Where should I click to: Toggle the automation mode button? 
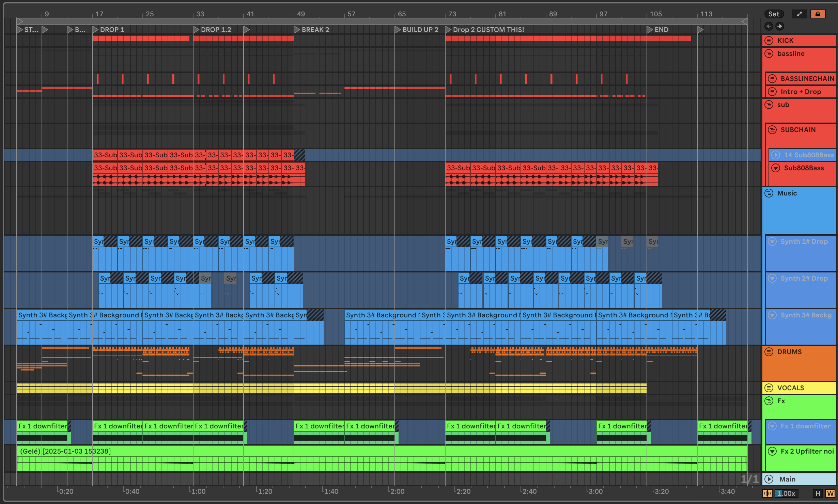pyautogui.click(x=799, y=14)
